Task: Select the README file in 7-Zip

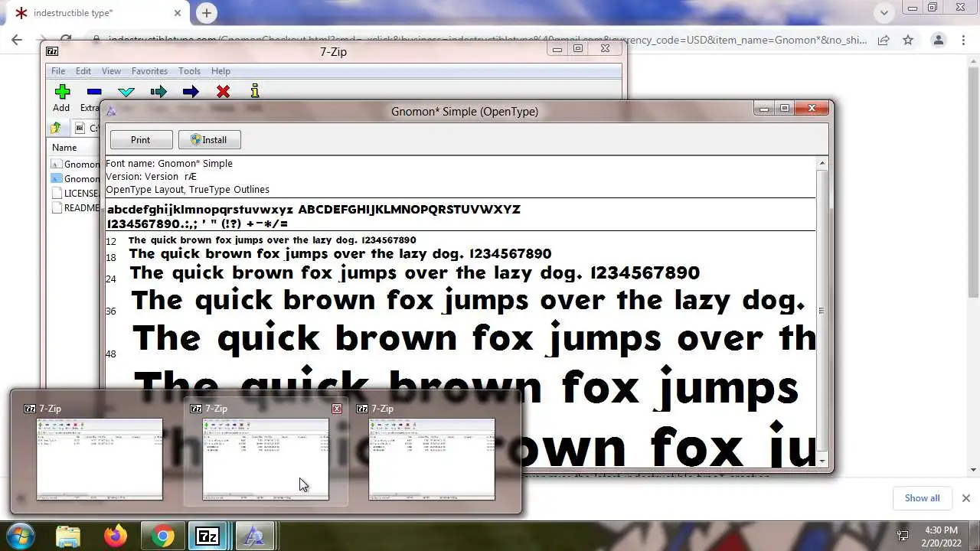Action: 75,207
